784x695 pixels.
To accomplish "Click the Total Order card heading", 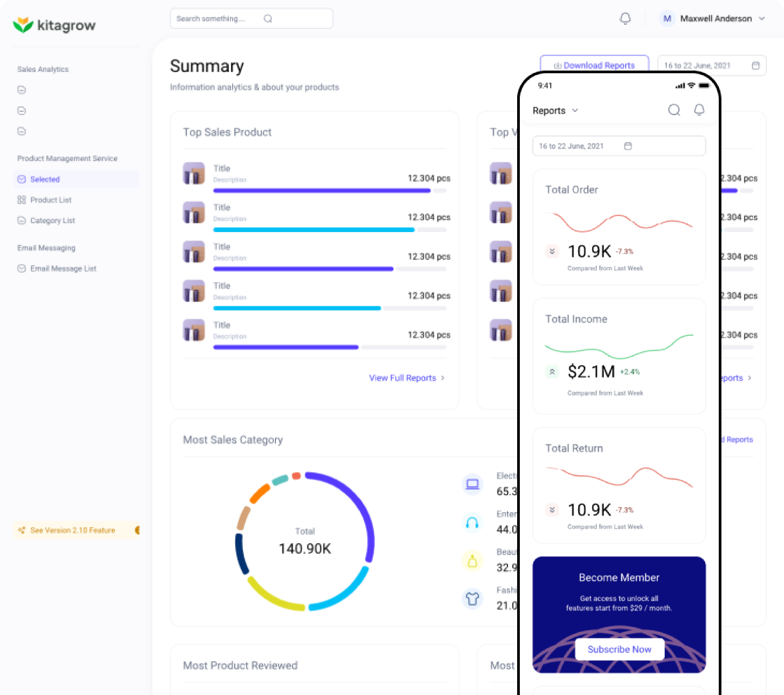I will tap(572, 190).
